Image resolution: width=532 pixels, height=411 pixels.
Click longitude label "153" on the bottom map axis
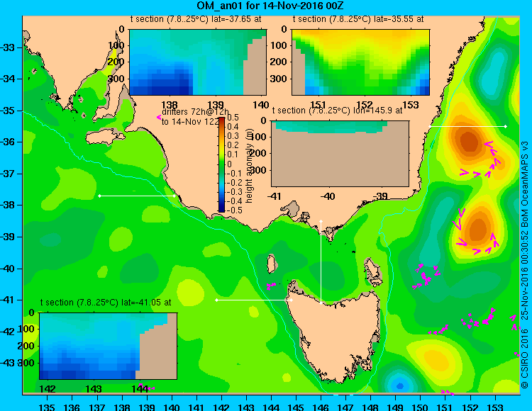495,407
